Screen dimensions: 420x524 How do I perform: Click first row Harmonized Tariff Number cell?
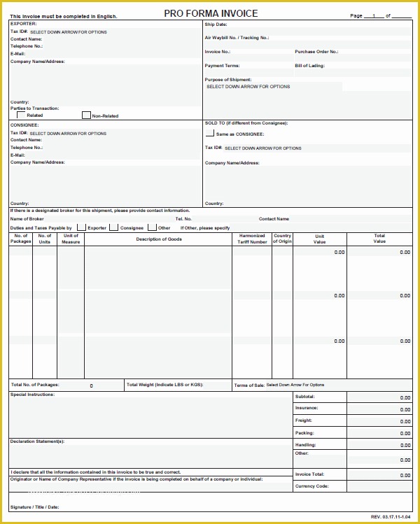click(252, 251)
